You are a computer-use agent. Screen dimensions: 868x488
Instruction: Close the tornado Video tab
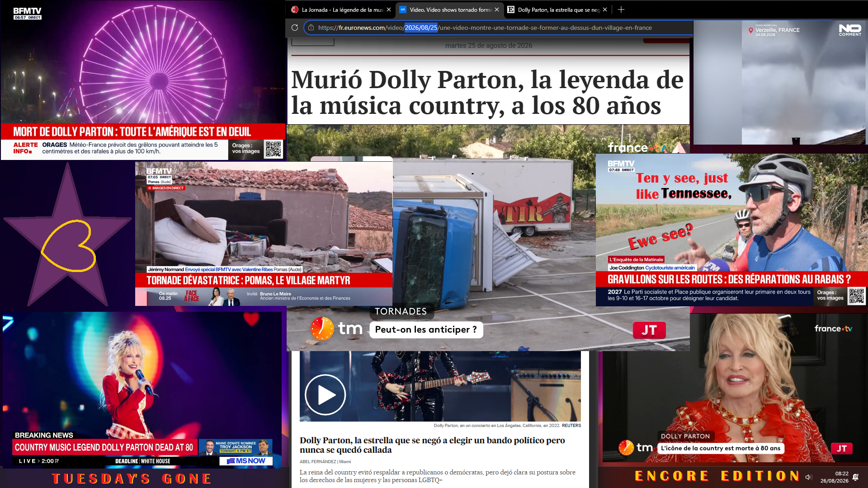coord(497,9)
